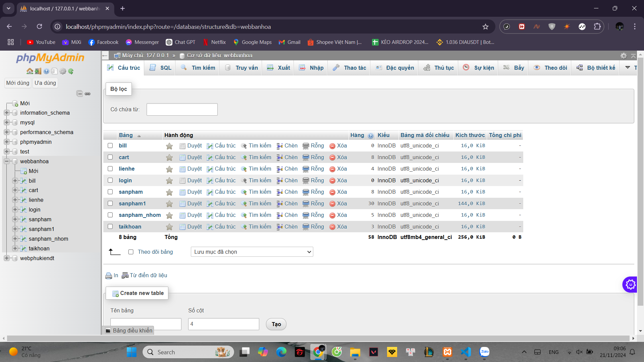Click the Số cột (Column count) input field
Image resolution: width=644 pixels, height=362 pixels.
(223, 323)
